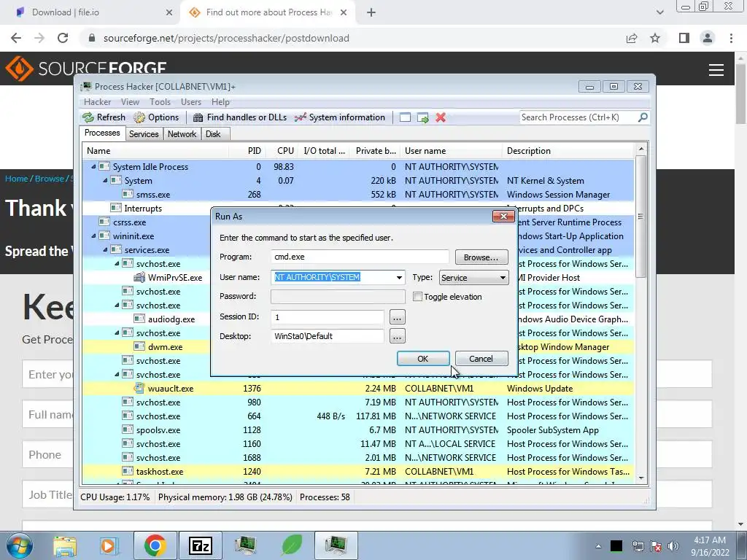Click Chrome share page icon
The height and width of the screenshot is (560, 747).
[632, 38]
